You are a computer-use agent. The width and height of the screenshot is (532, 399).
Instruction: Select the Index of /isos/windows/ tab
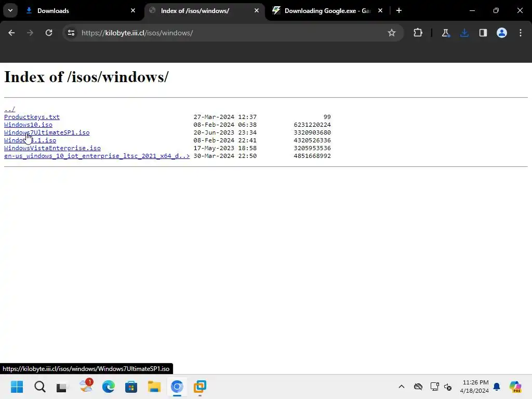(x=205, y=11)
